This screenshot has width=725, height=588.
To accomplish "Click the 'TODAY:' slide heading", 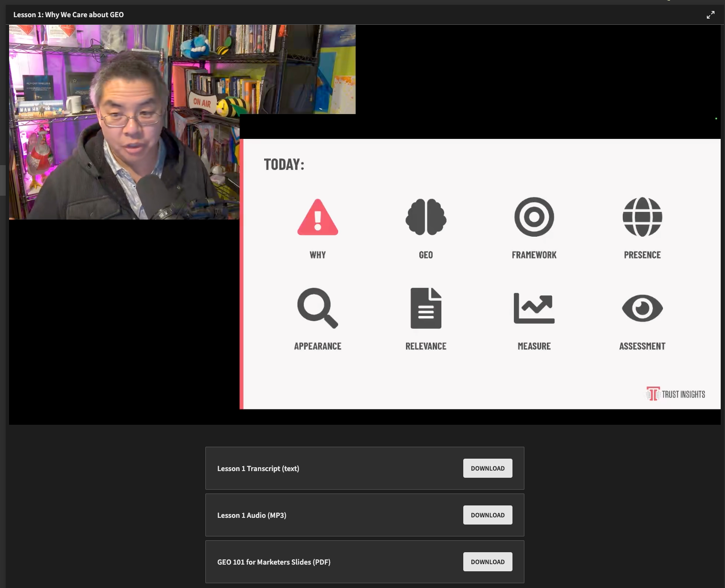I will (284, 165).
